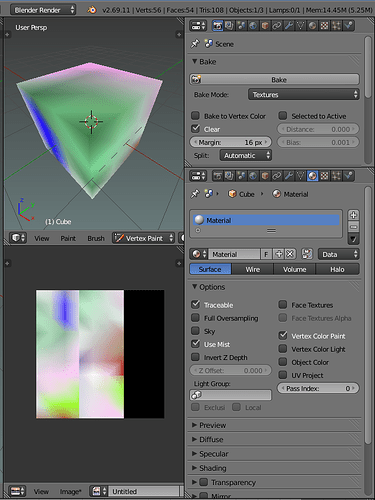Expand the Specular panel

click(210, 454)
